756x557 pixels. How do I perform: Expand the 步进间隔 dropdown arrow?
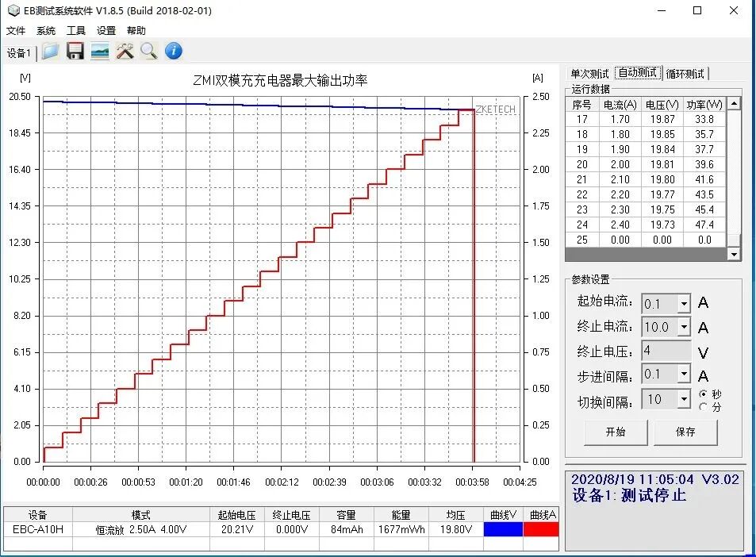pyautogui.click(x=684, y=374)
